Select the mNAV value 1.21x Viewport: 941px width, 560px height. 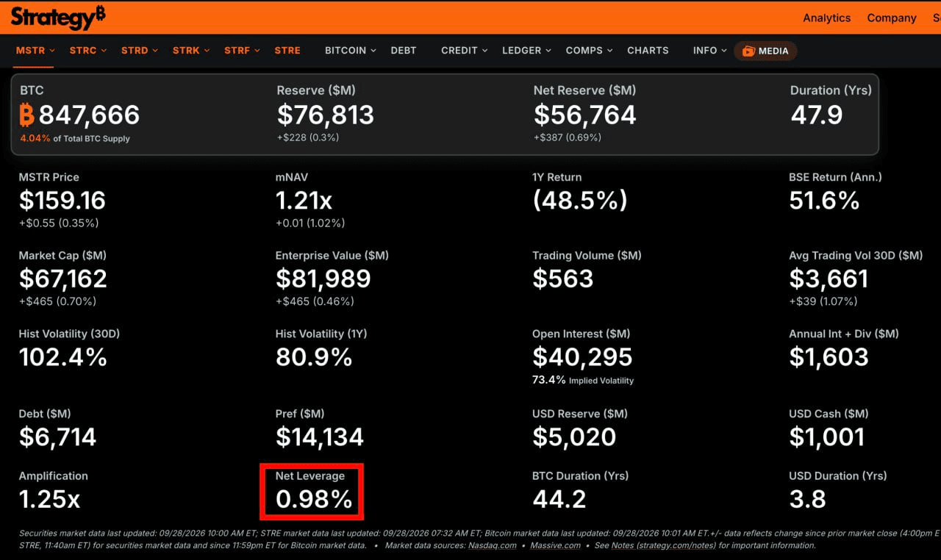304,200
